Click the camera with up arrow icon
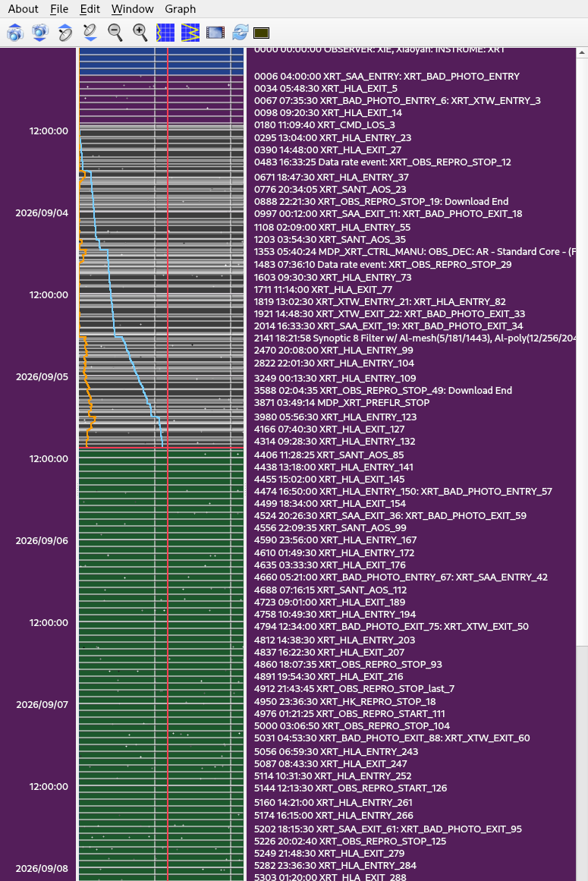 15,33
